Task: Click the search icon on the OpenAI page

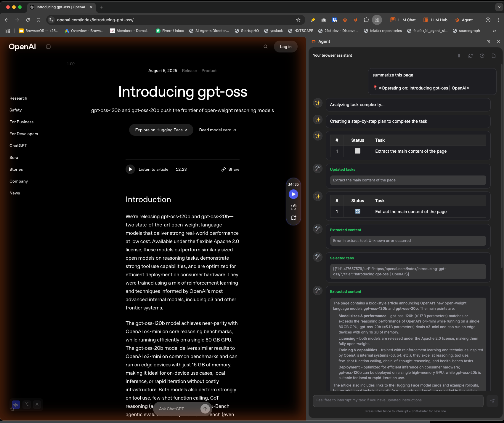Action: 265,47
